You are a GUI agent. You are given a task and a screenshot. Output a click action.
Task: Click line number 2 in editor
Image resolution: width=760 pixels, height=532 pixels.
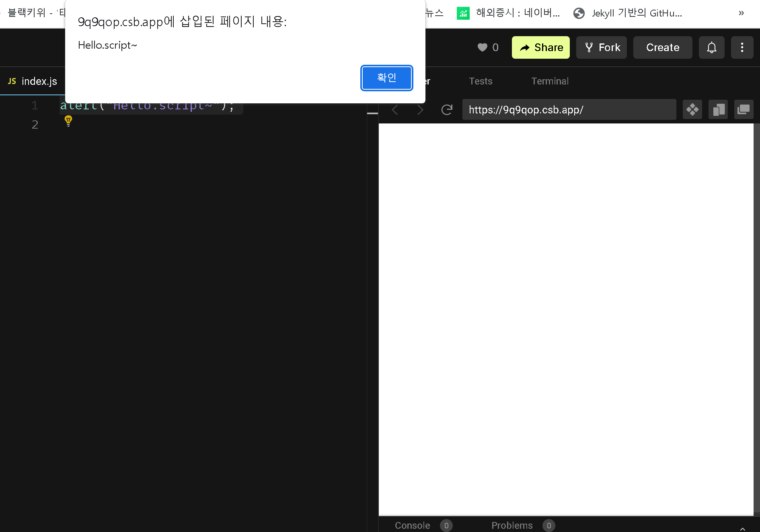point(35,125)
